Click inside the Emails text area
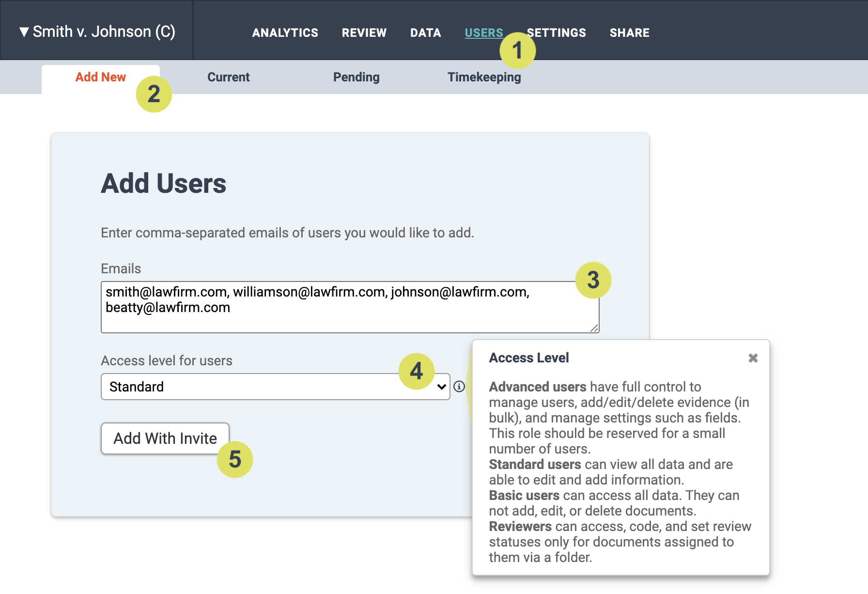 coord(350,307)
